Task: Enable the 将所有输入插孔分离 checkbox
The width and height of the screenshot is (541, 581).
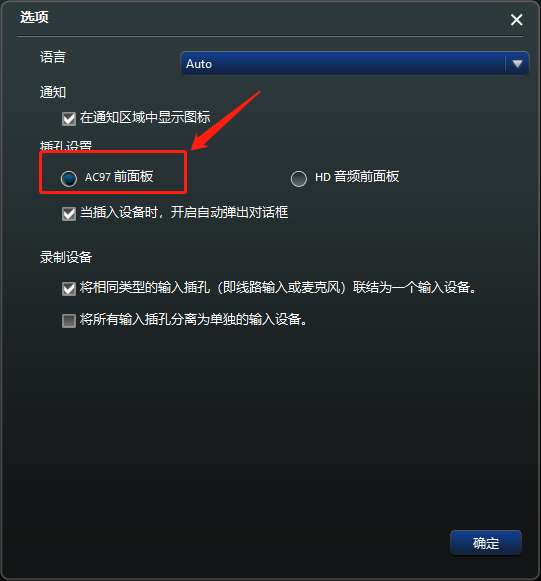Action: [x=69, y=321]
